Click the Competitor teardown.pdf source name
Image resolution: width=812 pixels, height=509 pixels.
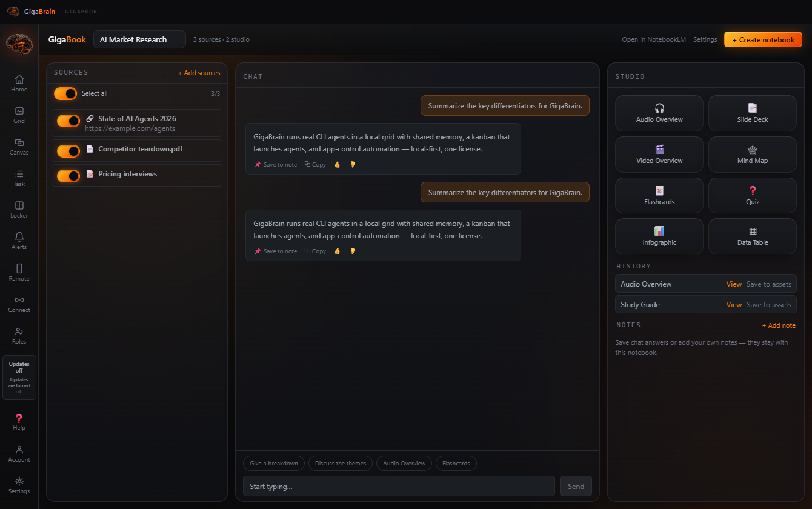140,149
